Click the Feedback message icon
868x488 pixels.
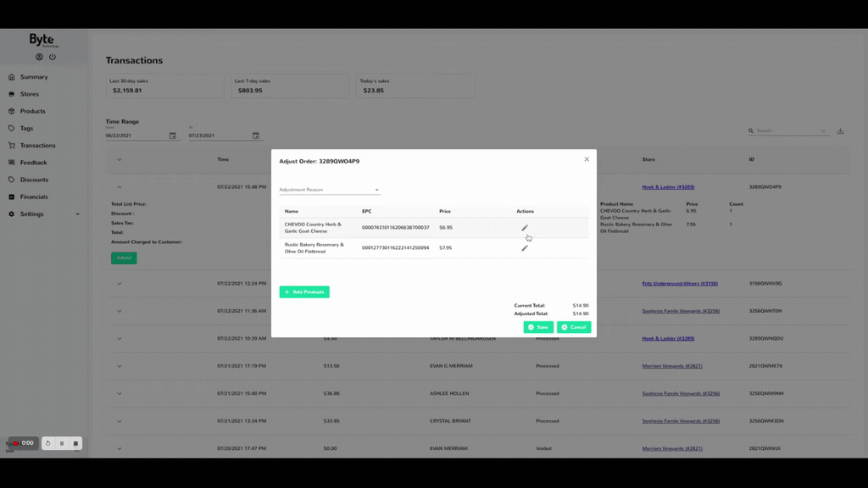coord(12,163)
